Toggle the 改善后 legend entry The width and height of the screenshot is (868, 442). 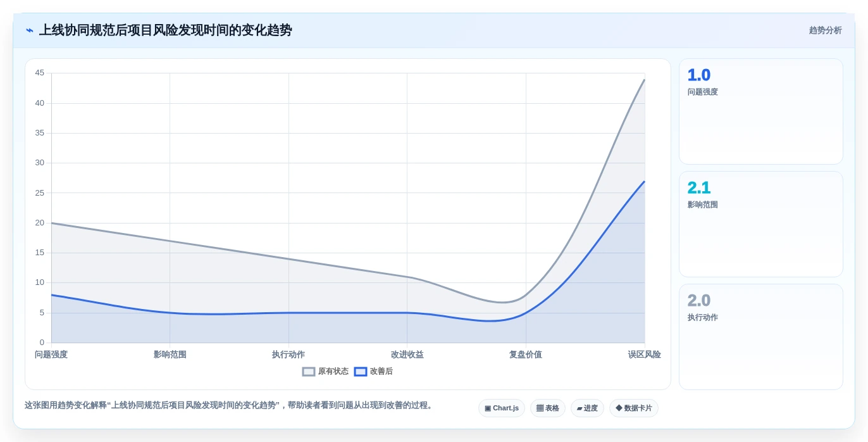[x=373, y=372]
